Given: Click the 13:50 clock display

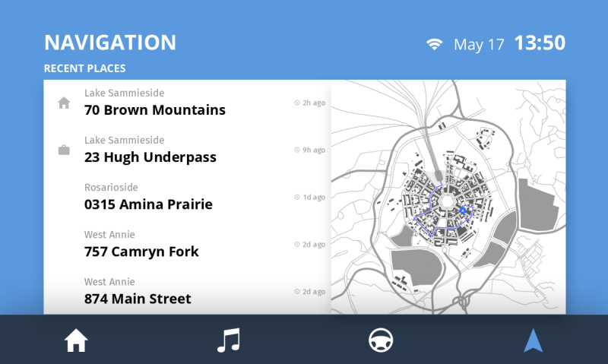Looking at the screenshot, I should (539, 43).
